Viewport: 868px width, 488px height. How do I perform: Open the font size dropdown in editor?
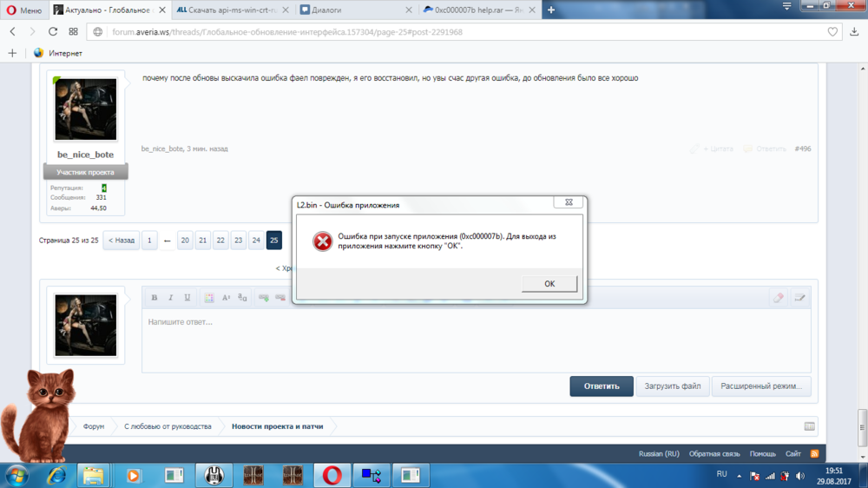click(226, 298)
